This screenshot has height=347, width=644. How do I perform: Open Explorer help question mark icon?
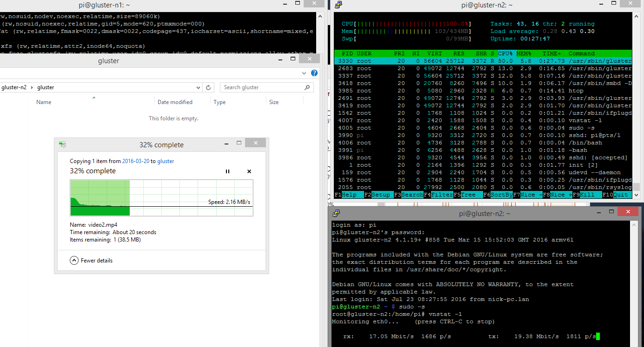[x=314, y=73]
